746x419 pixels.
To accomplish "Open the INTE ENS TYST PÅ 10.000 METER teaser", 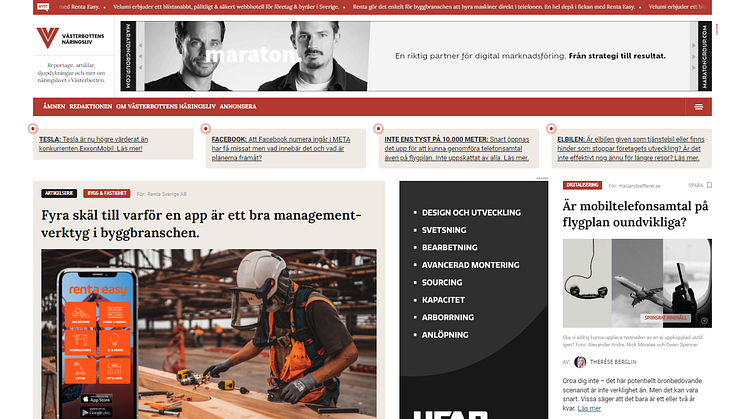I will coord(457,148).
